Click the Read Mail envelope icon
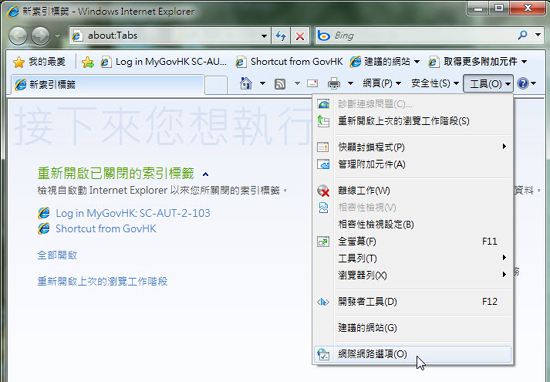550x382 pixels. [312, 83]
